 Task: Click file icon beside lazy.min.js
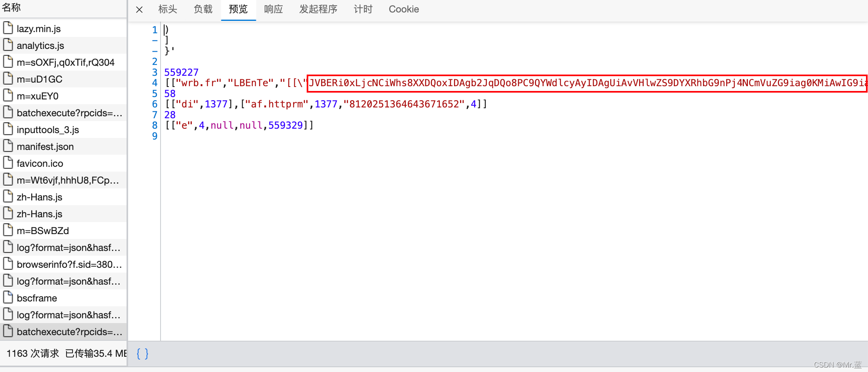8,28
